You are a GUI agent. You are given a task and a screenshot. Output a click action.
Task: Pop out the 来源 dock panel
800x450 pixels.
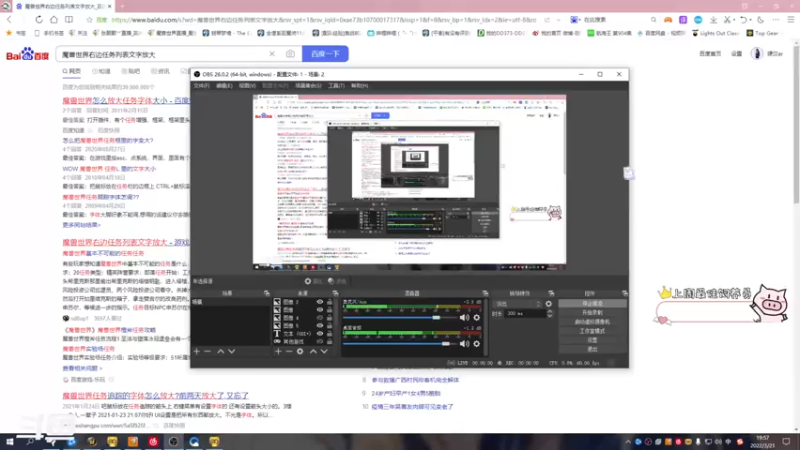[x=335, y=293]
